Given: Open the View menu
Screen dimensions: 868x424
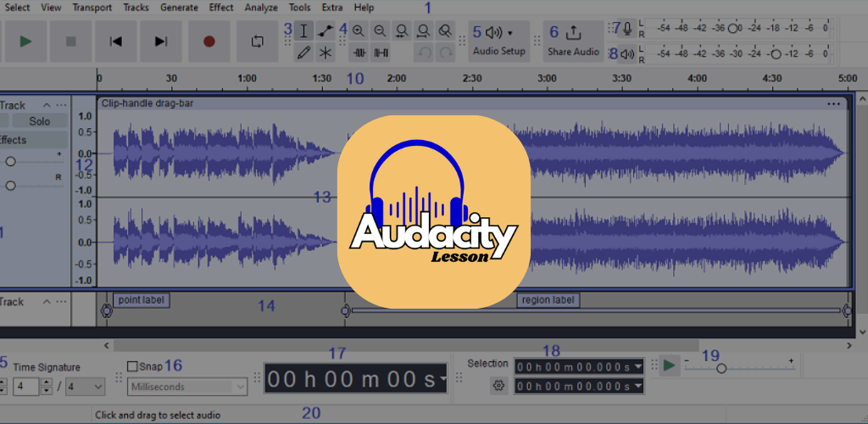Looking at the screenshot, I should click(x=51, y=8).
